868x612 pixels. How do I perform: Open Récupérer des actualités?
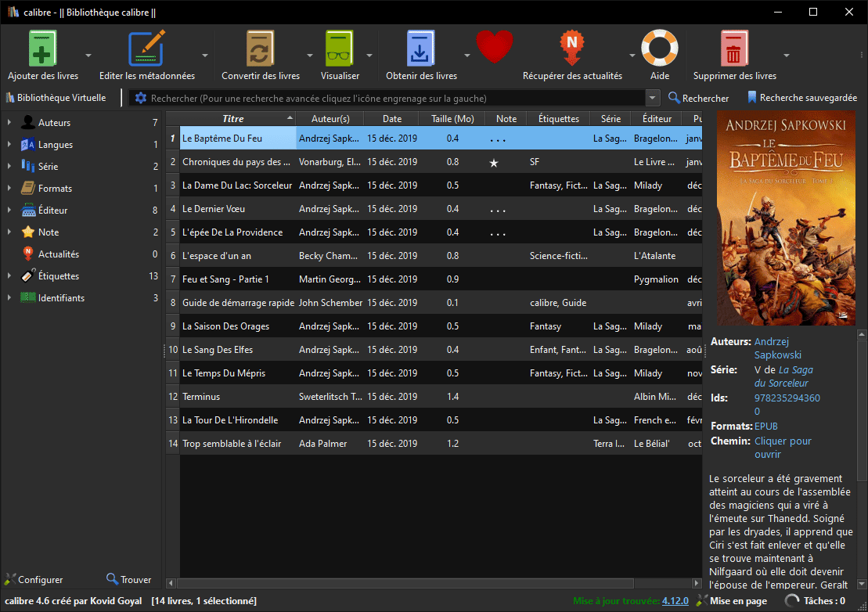point(572,49)
